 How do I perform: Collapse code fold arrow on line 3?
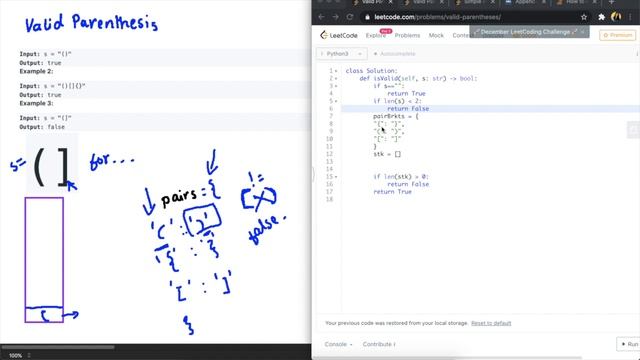pos(336,86)
